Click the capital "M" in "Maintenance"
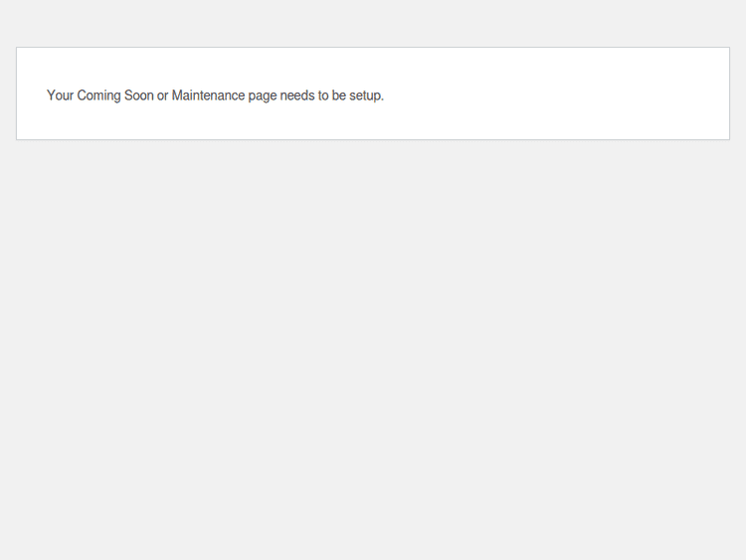This screenshot has width=746, height=560. point(177,95)
